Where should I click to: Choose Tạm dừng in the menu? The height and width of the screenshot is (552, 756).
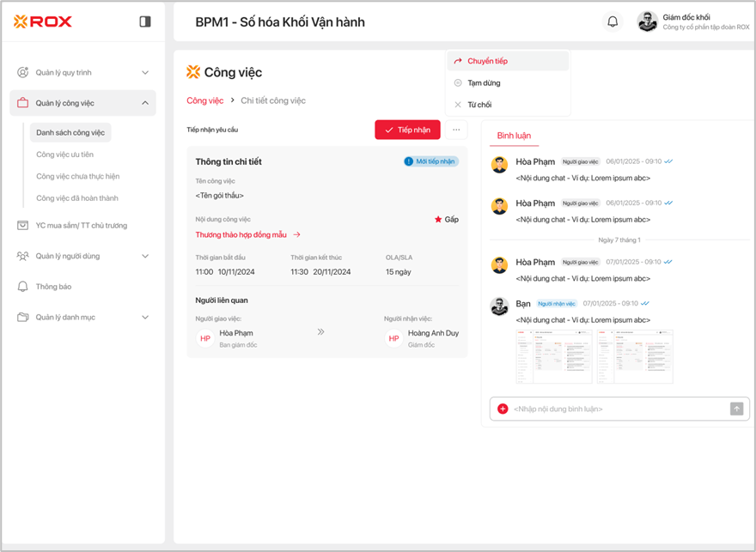click(x=484, y=83)
